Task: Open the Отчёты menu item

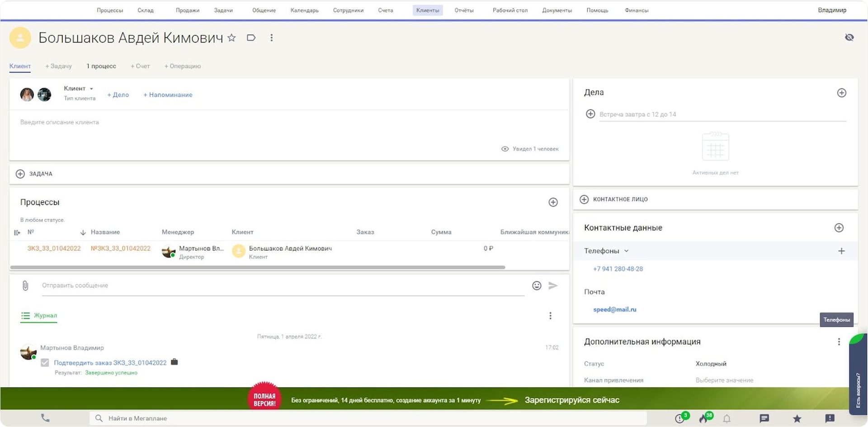Action: tap(464, 10)
